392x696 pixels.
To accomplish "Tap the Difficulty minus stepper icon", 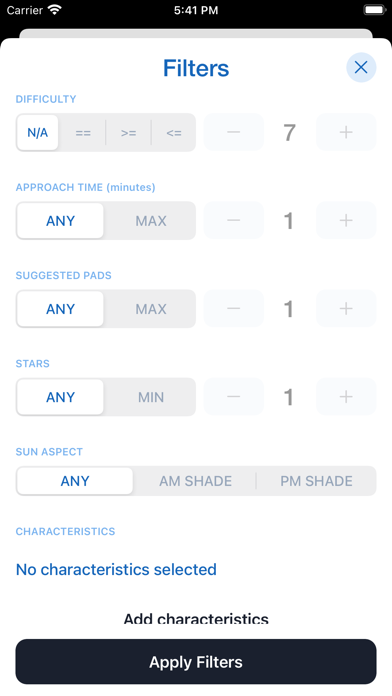I will tap(234, 132).
